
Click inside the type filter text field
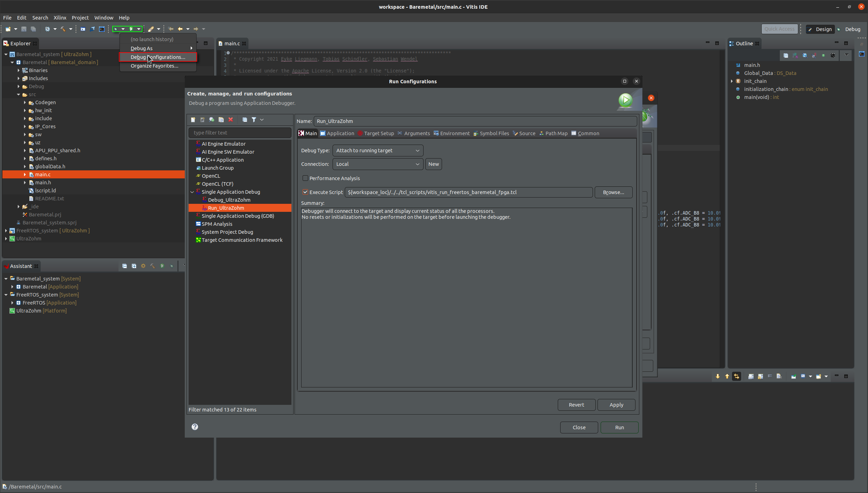(240, 133)
